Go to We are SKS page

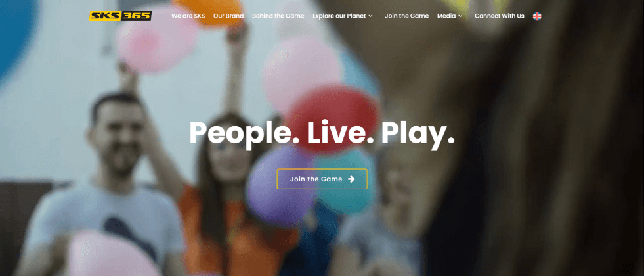click(188, 16)
